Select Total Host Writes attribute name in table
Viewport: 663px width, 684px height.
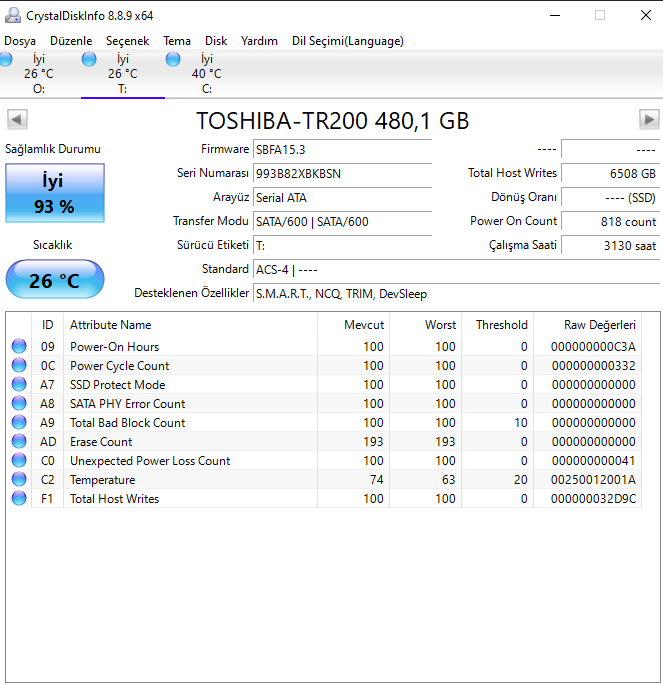[114, 499]
